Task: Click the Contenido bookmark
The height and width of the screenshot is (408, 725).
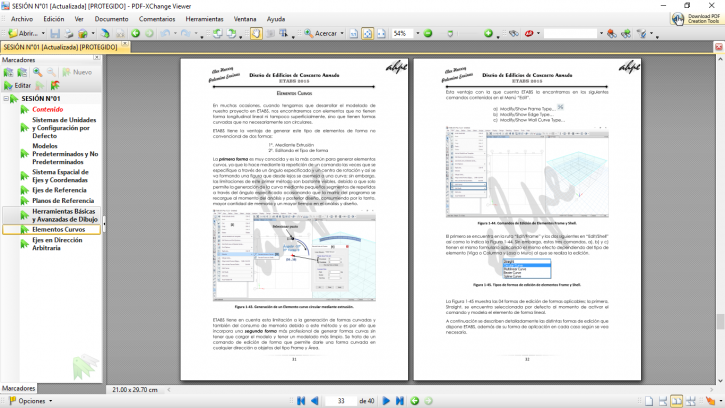Action: pyautogui.click(x=48, y=109)
